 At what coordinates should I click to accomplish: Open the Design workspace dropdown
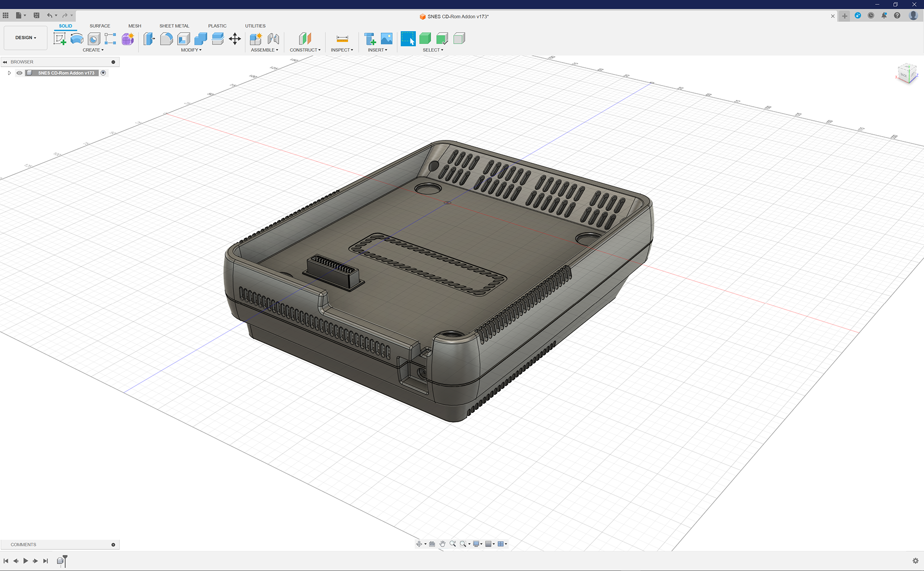[x=26, y=38]
